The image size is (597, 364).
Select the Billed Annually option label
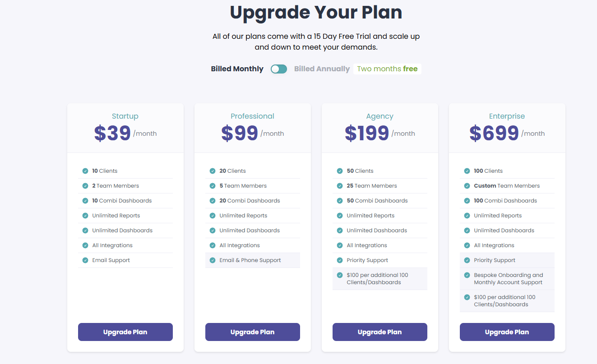[322, 69]
